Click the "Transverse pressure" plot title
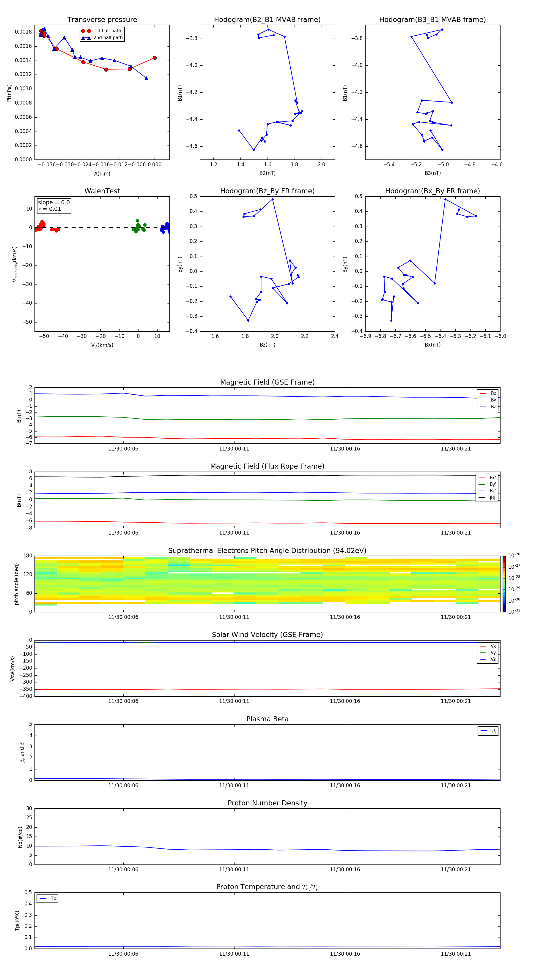This screenshot has width=535, height=980. [102, 20]
